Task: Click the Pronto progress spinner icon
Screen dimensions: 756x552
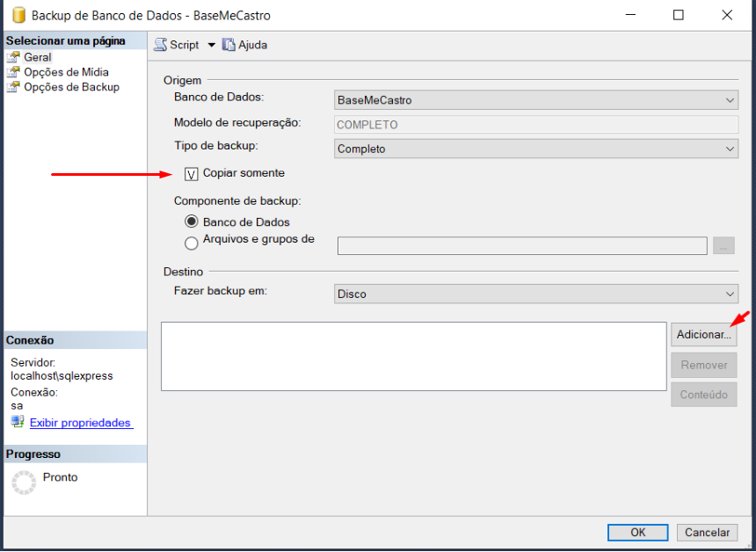Action: pos(24,483)
